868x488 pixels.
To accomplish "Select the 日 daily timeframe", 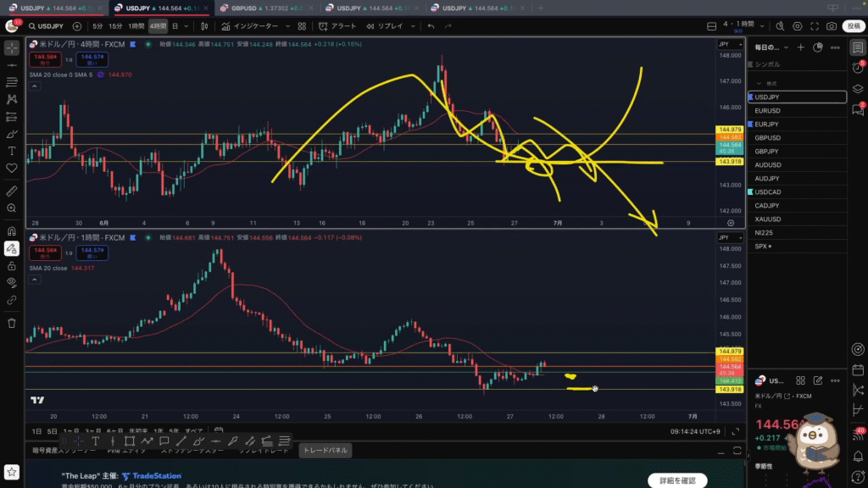I will [x=175, y=26].
